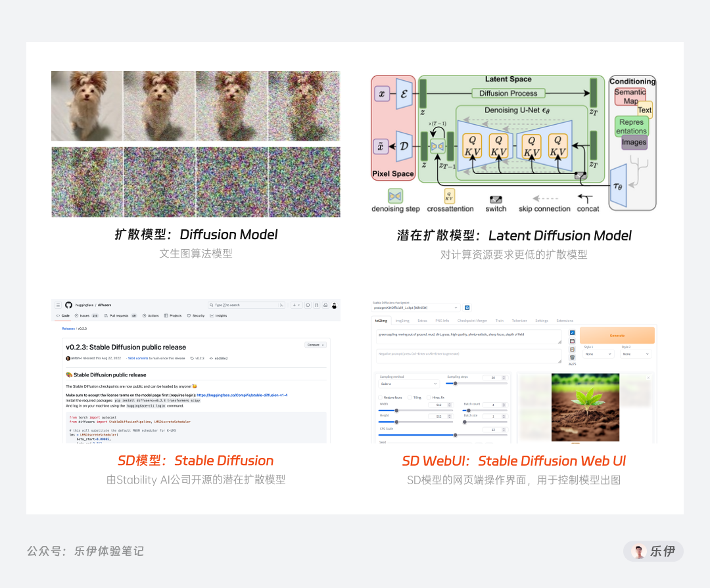The height and width of the screenshot is (588, 710).
Task: Open the GitHub Pull requests tab
Action: pos(118,315)
